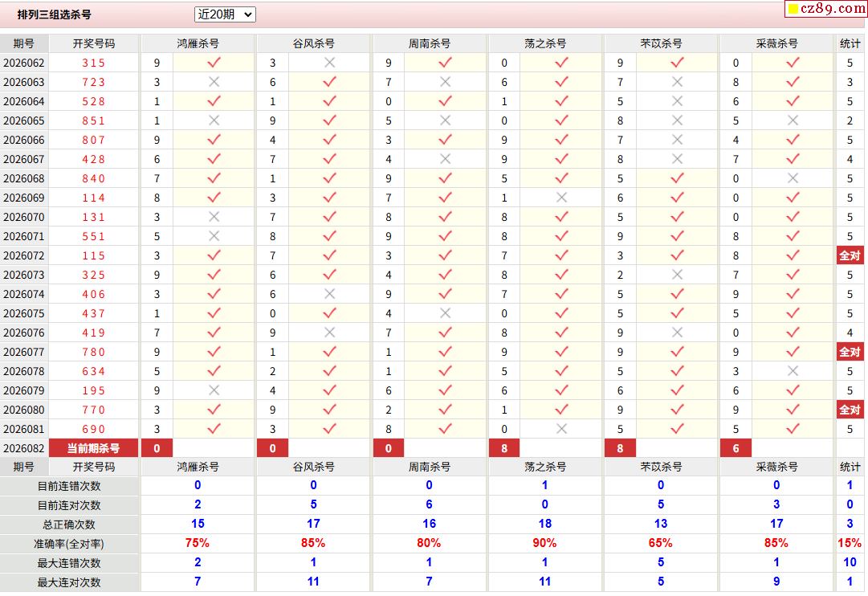Click the 准确率(全对率) row label
Image resolution: width=868 pixels, height=596 pixels.
click(70, 544)
